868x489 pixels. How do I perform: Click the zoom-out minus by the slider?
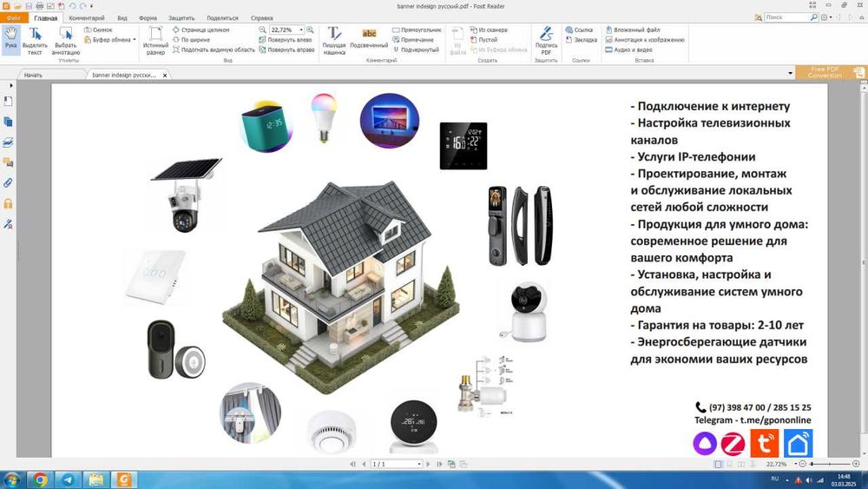point(803,464)
